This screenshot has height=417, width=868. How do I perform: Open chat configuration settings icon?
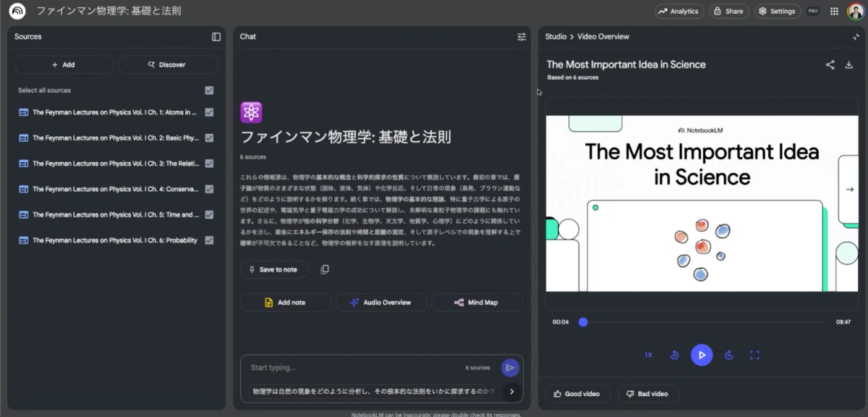[522, 37]
